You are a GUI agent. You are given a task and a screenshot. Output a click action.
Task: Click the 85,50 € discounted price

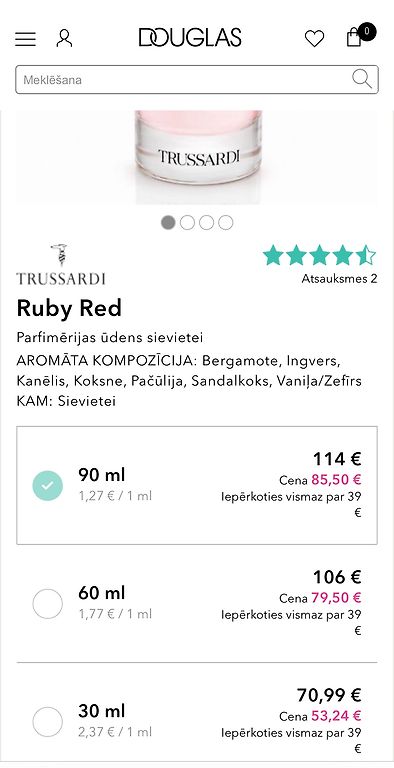336,480
